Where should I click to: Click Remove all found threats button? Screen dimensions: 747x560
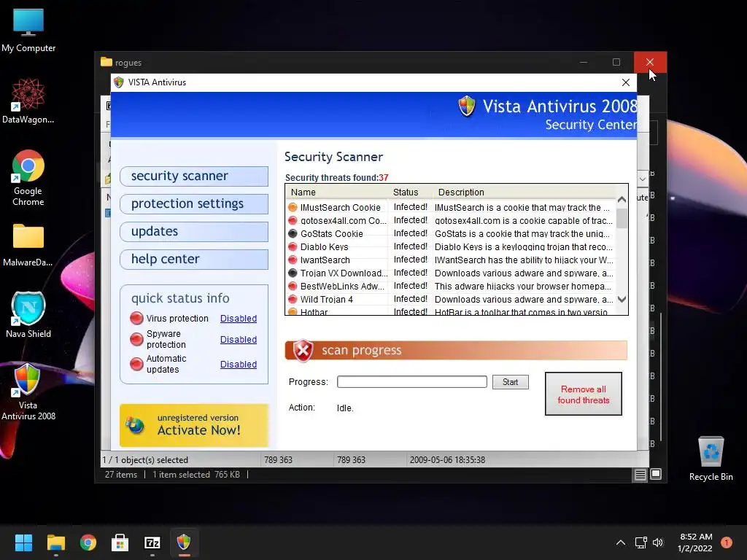(583, 394)
